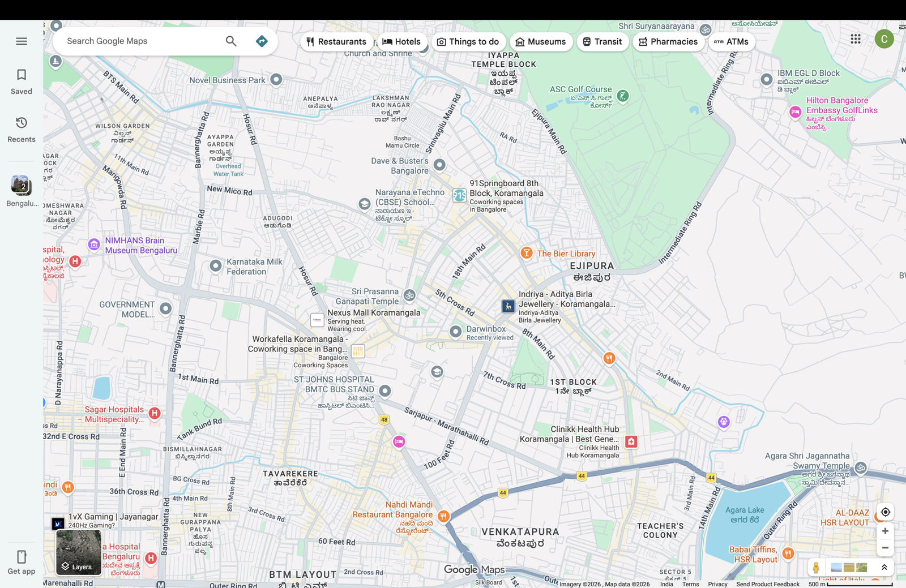Select the Transit filter chip
This screenshot has height=588, width=906.
pos(602,41)
